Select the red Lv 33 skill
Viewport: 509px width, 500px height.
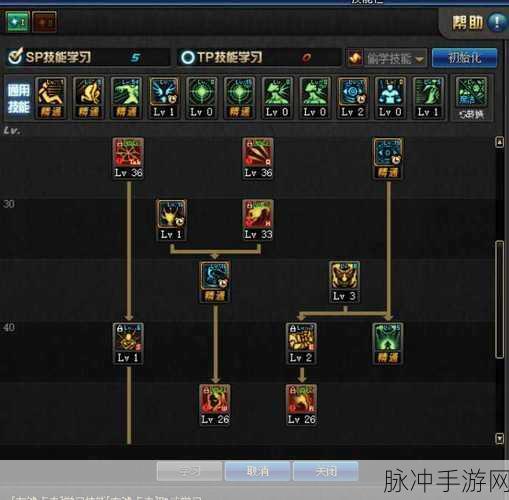click(x=258, y=220)
